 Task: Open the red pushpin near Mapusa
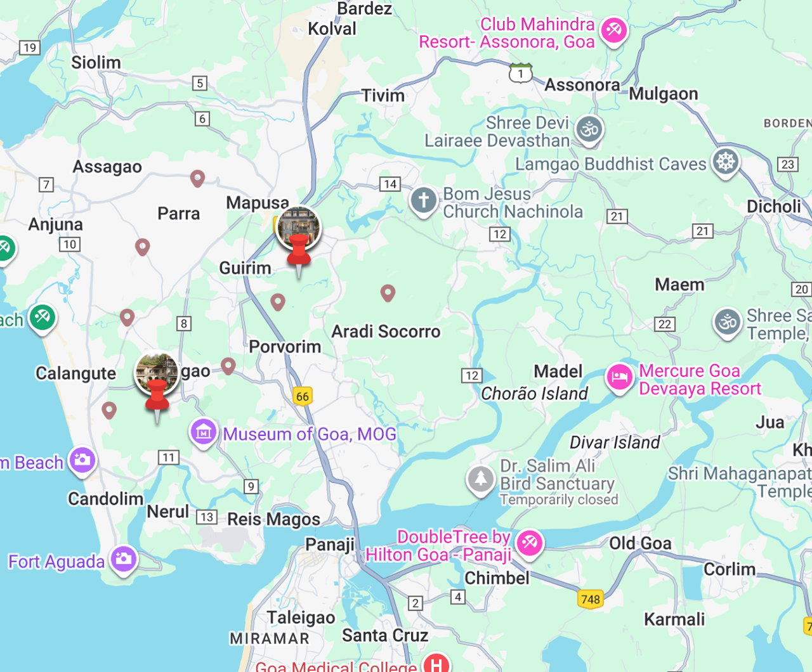point(299,254)
